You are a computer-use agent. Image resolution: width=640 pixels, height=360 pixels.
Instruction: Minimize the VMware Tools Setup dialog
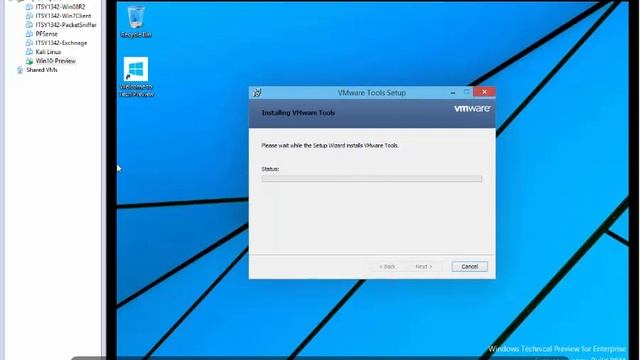[x=453, y=93]
